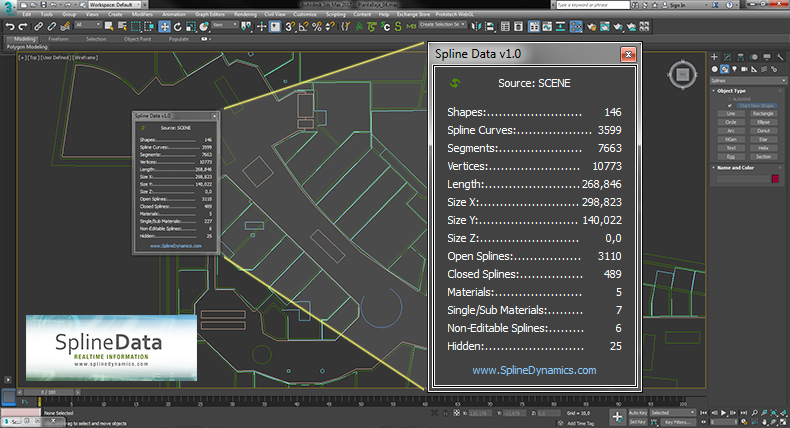Image resolution: width=790 pixels, height=428 pixels.
Task: Refresh spline data with green arrows icon
Action: [457, 84]
